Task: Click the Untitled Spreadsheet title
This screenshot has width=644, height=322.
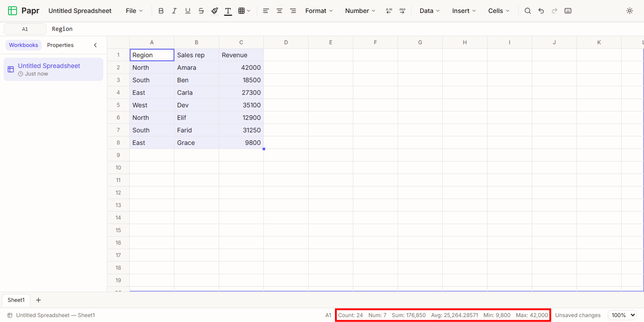Action: [80, 11]
